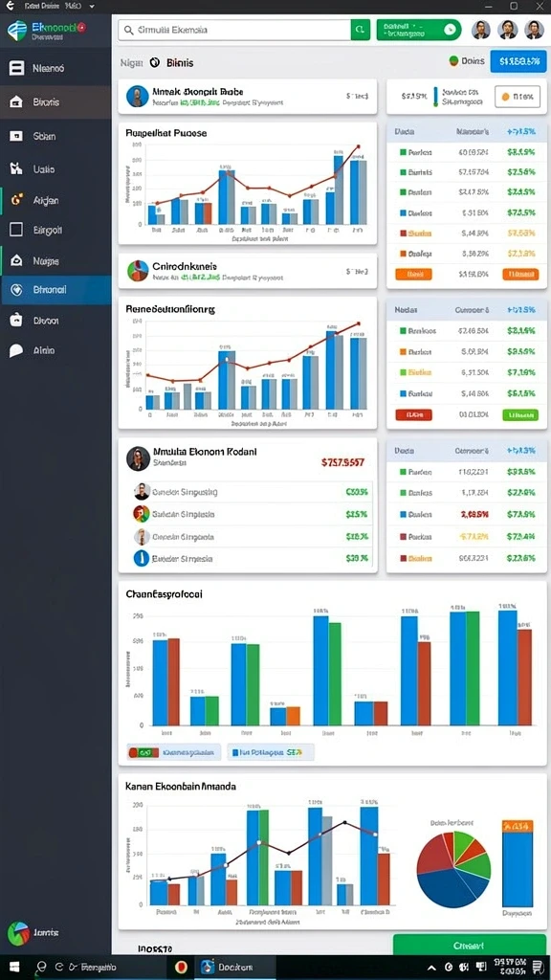This screenshot has height=980, width=551.
Task: Click the bar-chart sidebar icon labeled Uaiio
Action: pos(16,168)
